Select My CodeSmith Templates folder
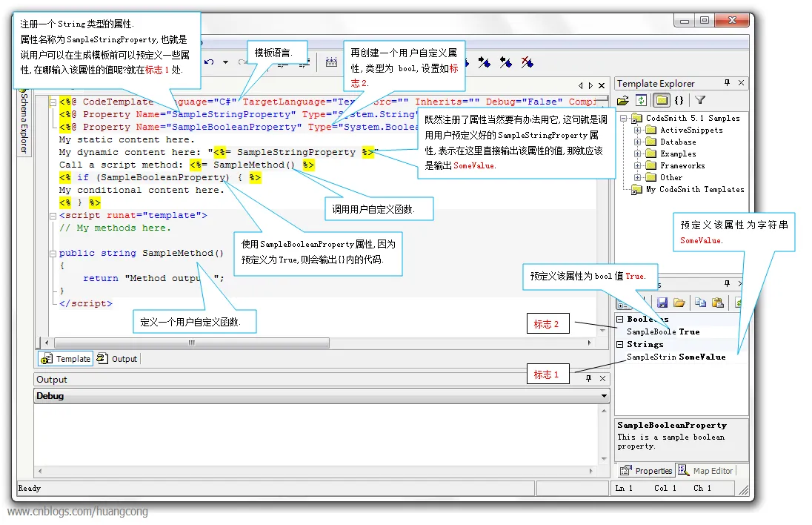Viewport: 812px width, 525px height. [694, 190]
